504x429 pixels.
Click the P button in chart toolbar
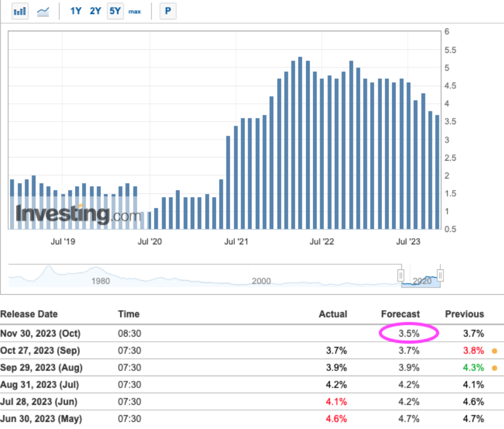click(168, 11)
